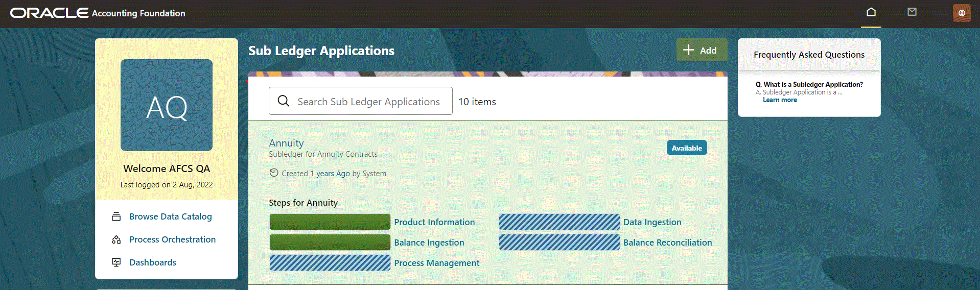The image size is (980, 290).
Task: Click the Product Information green progress bar
Action: click(330, 222)
